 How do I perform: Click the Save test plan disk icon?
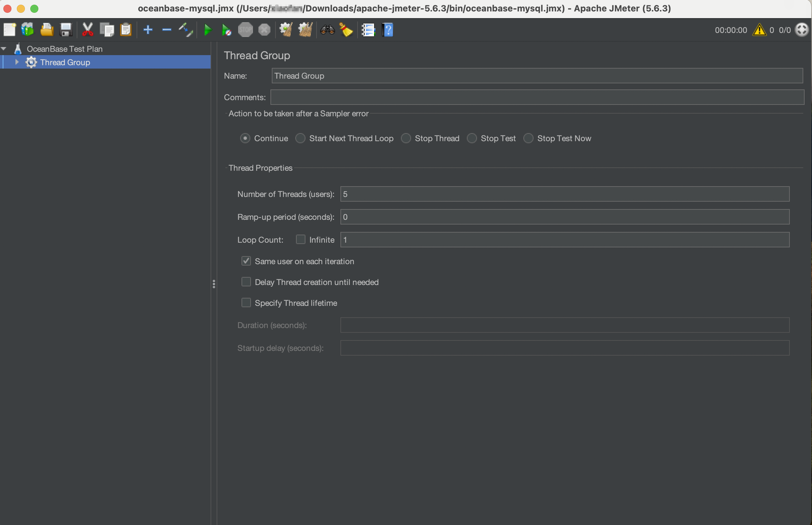click(66, 30)
